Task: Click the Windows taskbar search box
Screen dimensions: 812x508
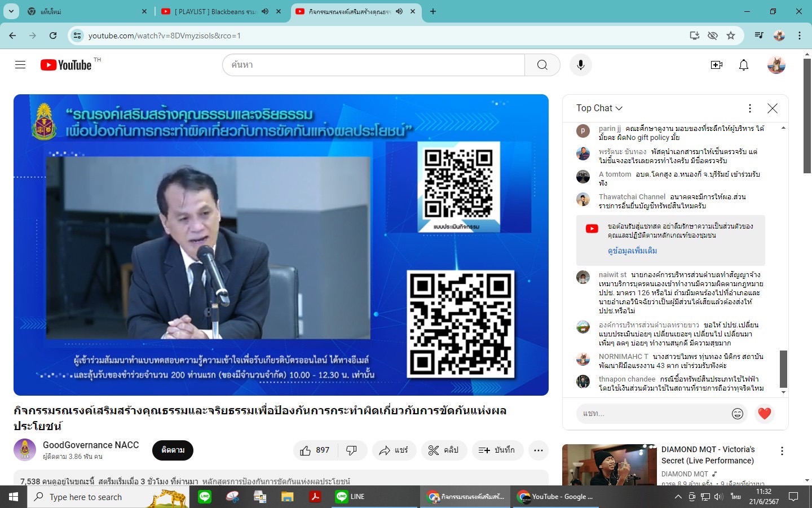Action: click(x=108, y=497)
